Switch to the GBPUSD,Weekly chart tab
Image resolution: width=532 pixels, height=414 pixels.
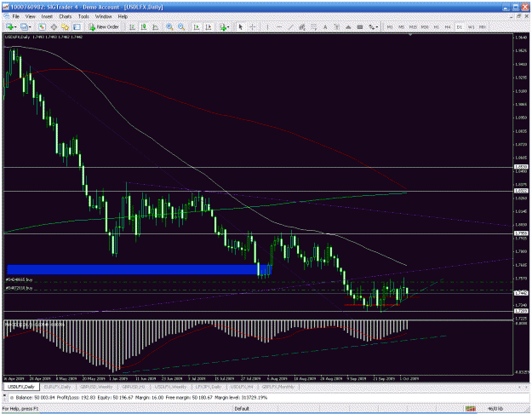96,387
